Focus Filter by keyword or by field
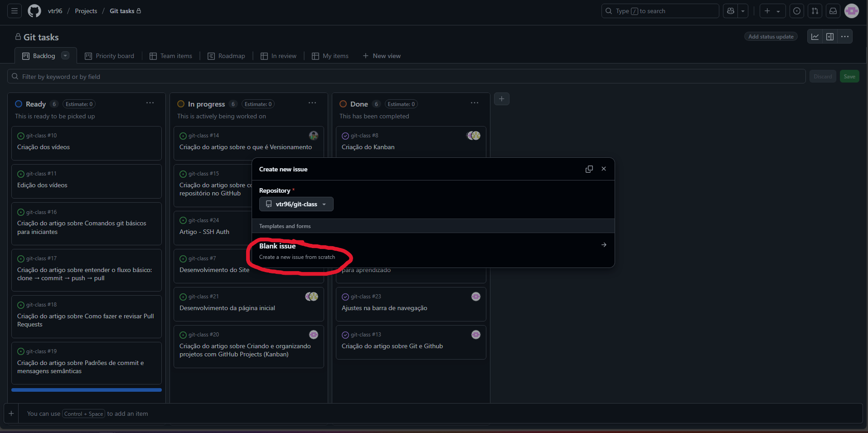The image size is (868, 433). [406, 76]
